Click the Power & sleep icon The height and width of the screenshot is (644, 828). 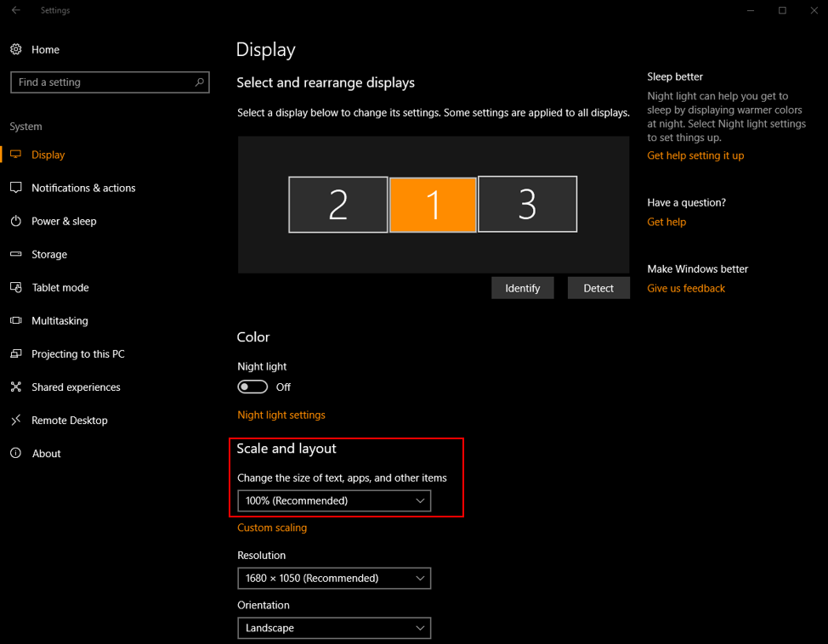tap(16, 221)
